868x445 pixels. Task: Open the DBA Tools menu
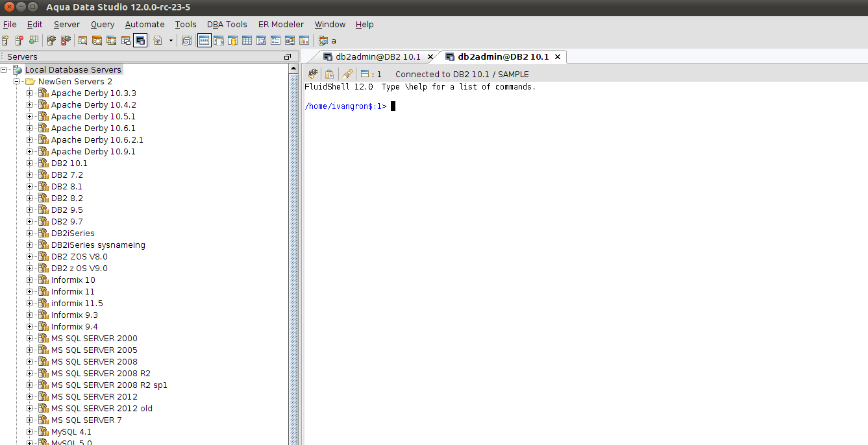(x=227, y=24)
